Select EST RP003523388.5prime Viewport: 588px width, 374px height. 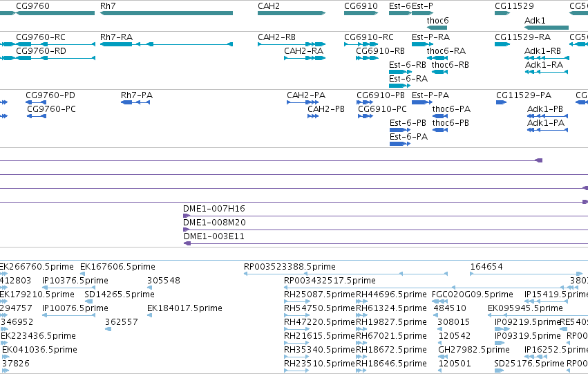(345, 274)
